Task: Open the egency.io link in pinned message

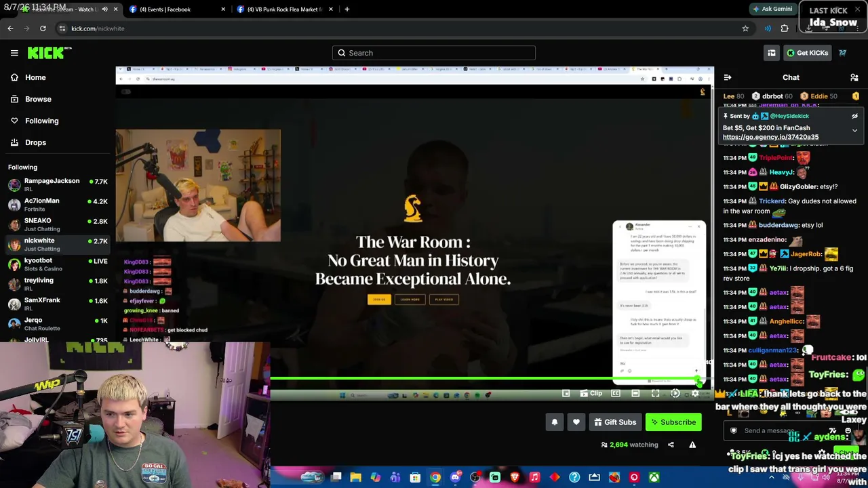Action: (770, 137)
